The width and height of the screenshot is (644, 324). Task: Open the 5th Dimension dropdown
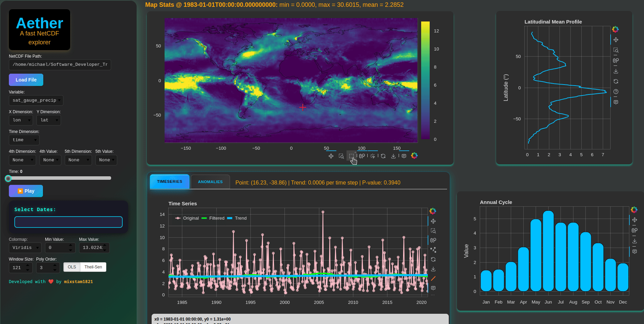click(x=78, y=160)
